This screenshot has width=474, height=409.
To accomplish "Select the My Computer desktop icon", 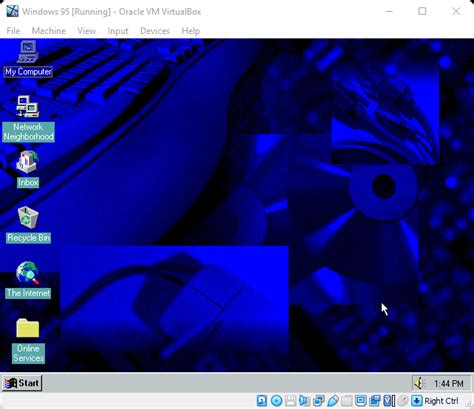I will coord(28,52).
